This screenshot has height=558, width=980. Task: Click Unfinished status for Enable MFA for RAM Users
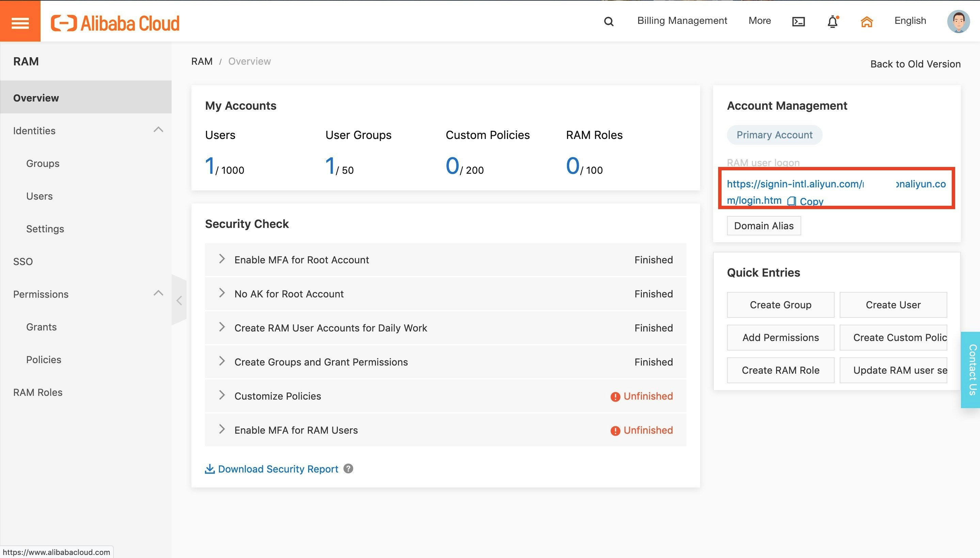click(x=648, y=430)
